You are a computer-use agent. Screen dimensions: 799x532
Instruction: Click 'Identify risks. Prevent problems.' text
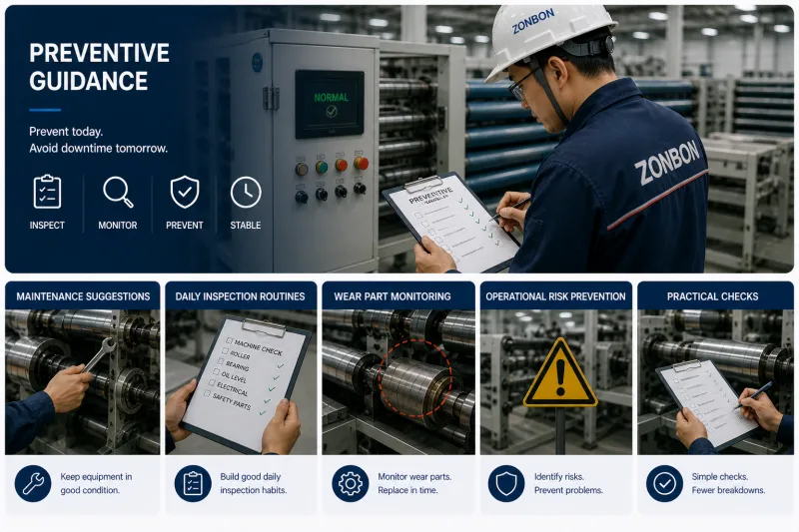568,483
